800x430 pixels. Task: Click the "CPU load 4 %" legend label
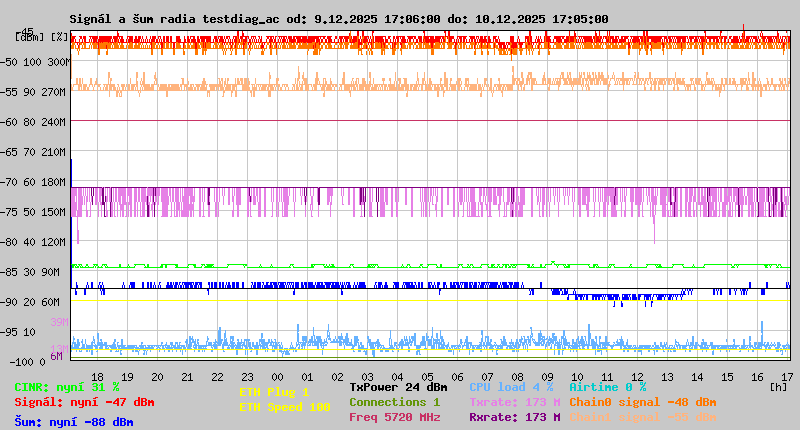511,387
